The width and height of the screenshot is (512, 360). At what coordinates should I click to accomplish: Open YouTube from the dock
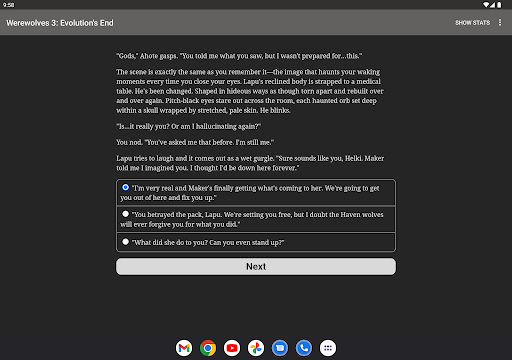coord(232,348)
